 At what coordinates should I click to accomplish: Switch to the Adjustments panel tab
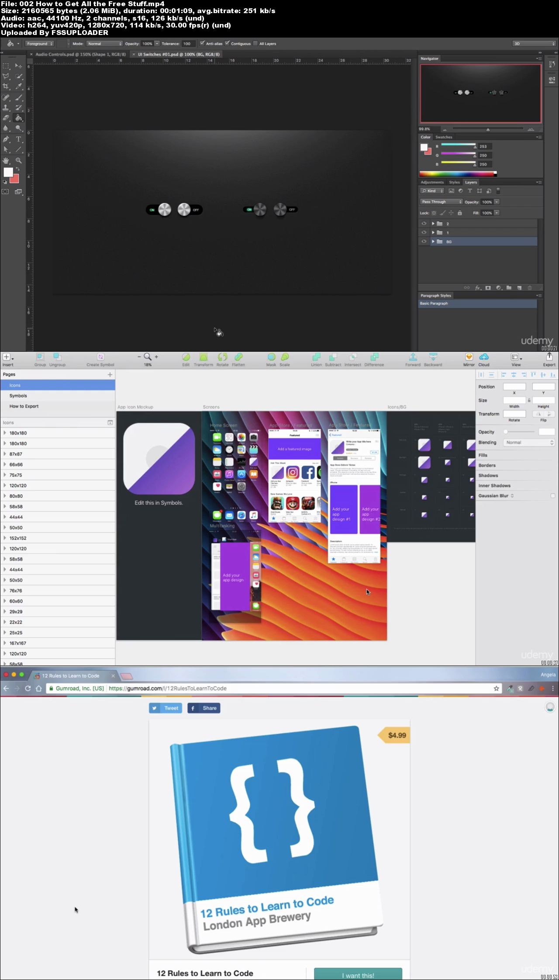[x=432, y=182]
